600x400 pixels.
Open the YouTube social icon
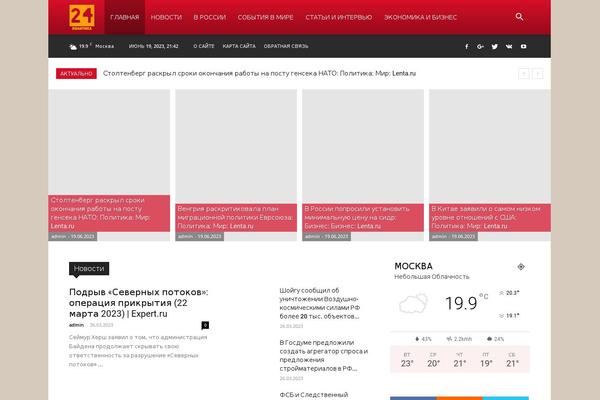[523, 46]
